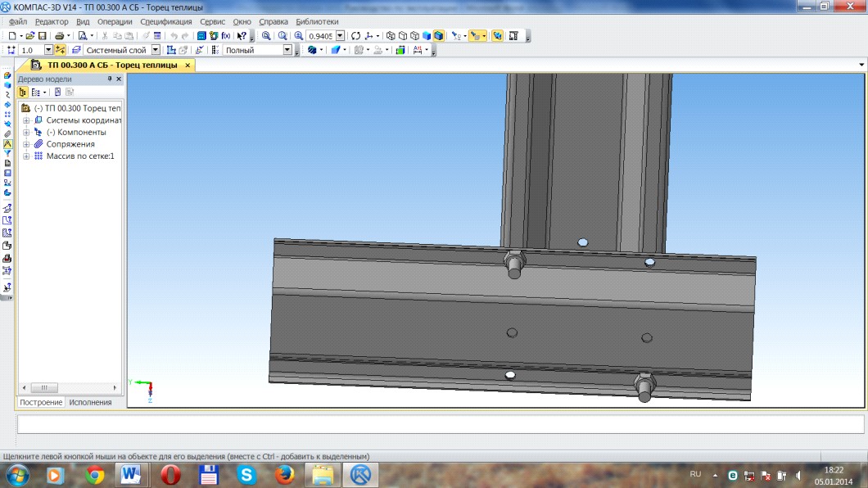This screenshot has width=868, height=488.
Task: Pin the Дерево модели panel
Action: [x=110, y=79]
